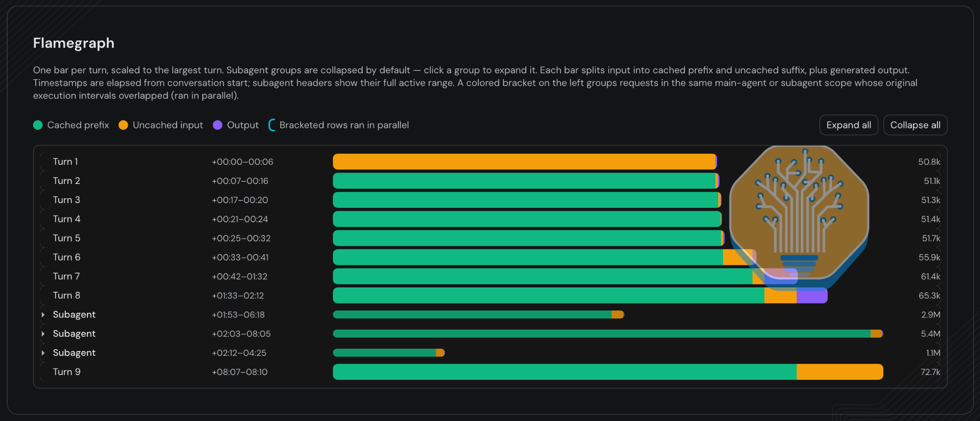Click the Collapse all button
Viewport: 980px width, 421px height.
tap(915, 125)
